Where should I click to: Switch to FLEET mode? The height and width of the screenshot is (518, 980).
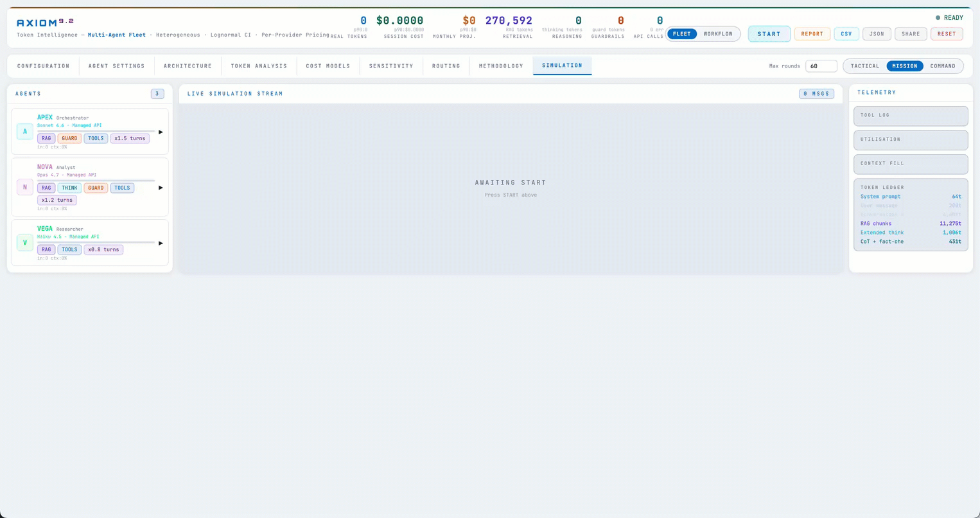click(x=682, y=34)
